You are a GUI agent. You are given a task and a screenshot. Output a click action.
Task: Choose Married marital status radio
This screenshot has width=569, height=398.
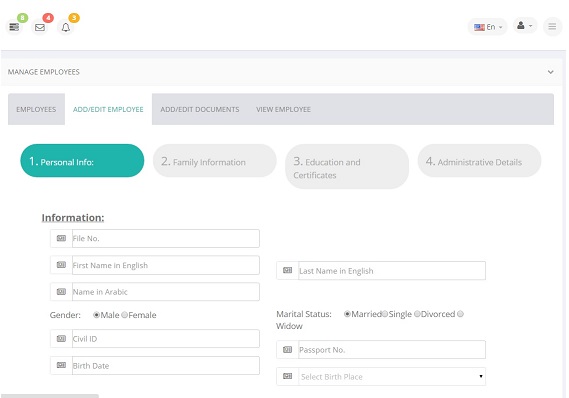(347, 314)
